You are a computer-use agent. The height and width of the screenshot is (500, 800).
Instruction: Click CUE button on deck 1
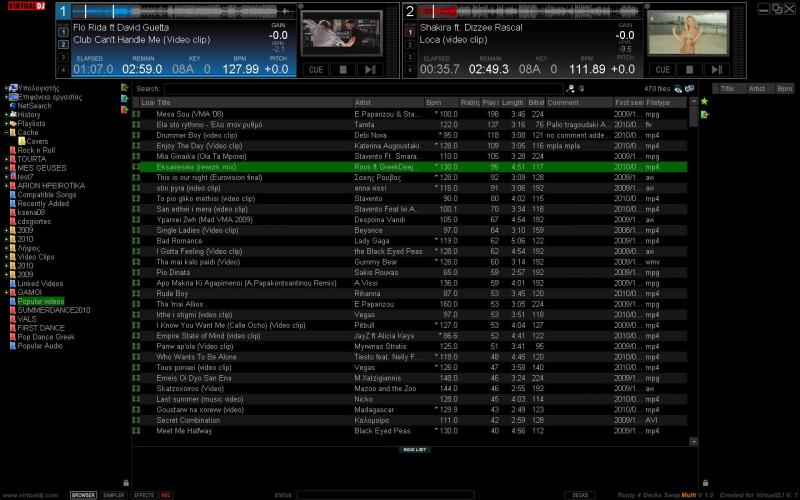click(316, 70)
